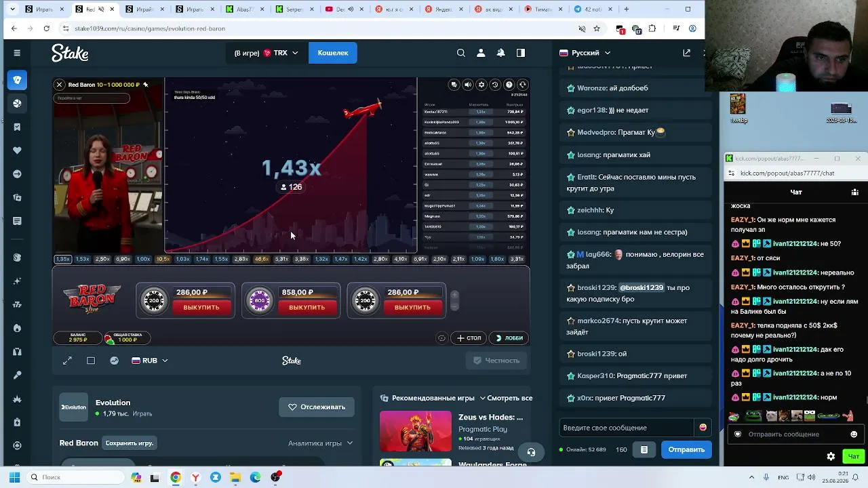Screen dimensions: 868x488
Task: Expand the Аналитика игры section
Action: click(x=321, y=443)
